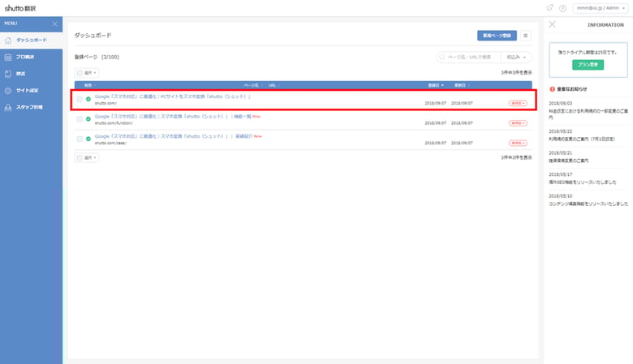Open red status dropdown in shutto.com/case/ row
The height and width of the screenshot is (364, 633).
click(x=518, y=143)
